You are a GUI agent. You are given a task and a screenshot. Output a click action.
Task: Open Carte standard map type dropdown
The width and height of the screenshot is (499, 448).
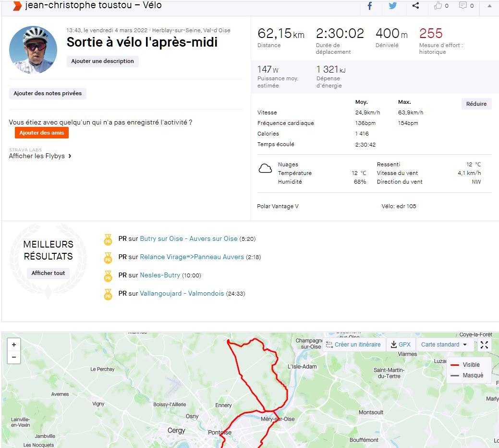coord(444,345)
